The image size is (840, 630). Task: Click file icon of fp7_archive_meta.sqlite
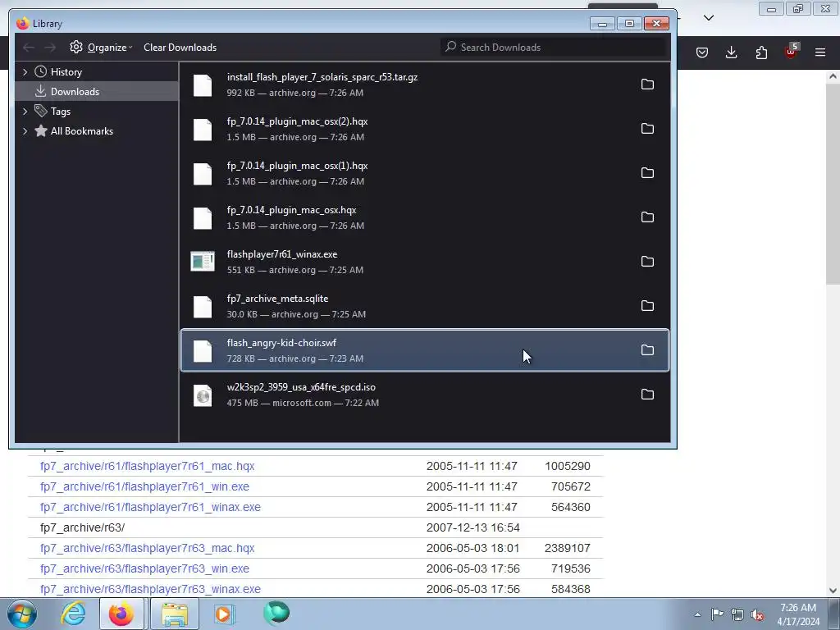tap(203, 307)
